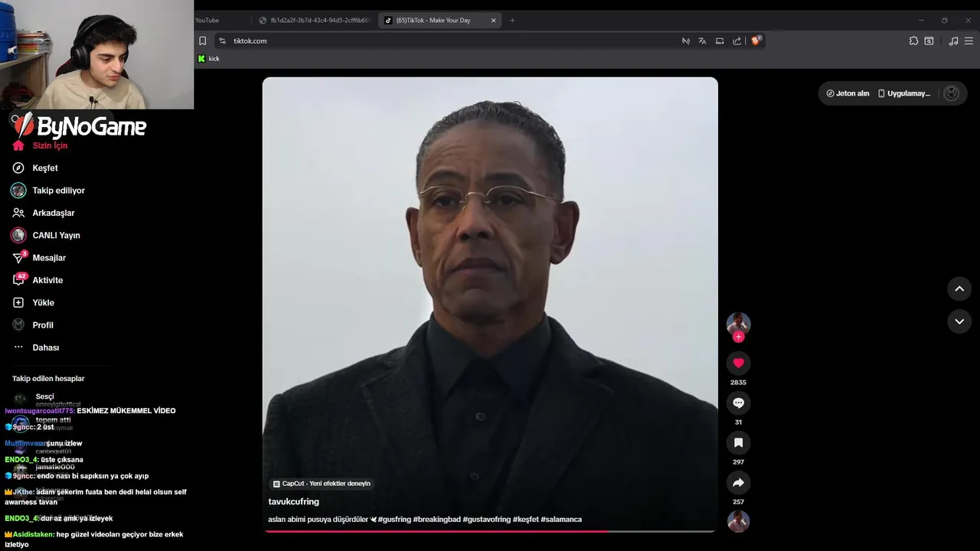
Task: Click the browser bookmark icon
Action: [x=203, y=41]
